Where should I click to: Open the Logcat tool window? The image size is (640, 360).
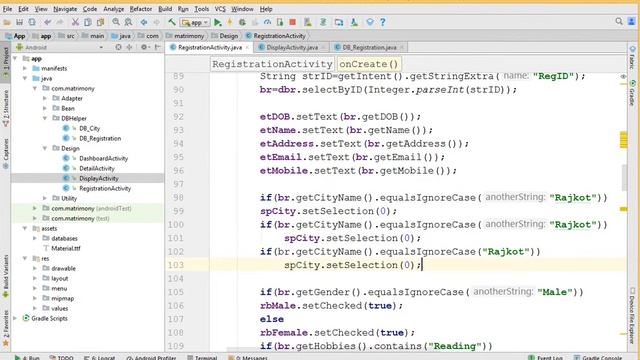click(100, 357)
